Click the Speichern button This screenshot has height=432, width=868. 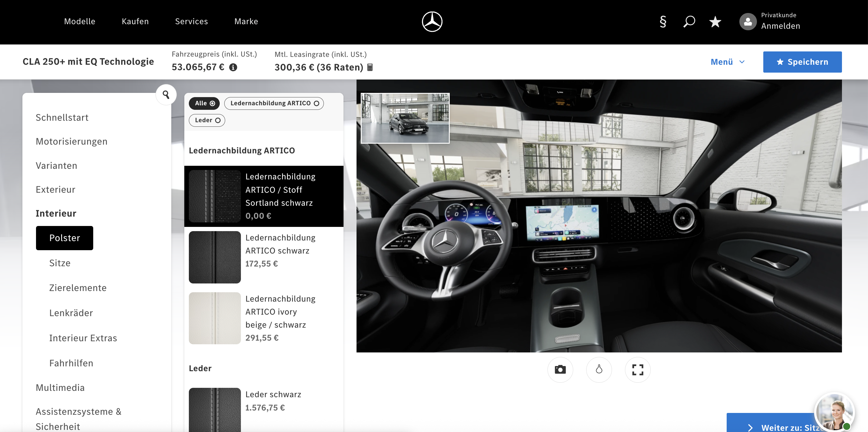point(802,62)
